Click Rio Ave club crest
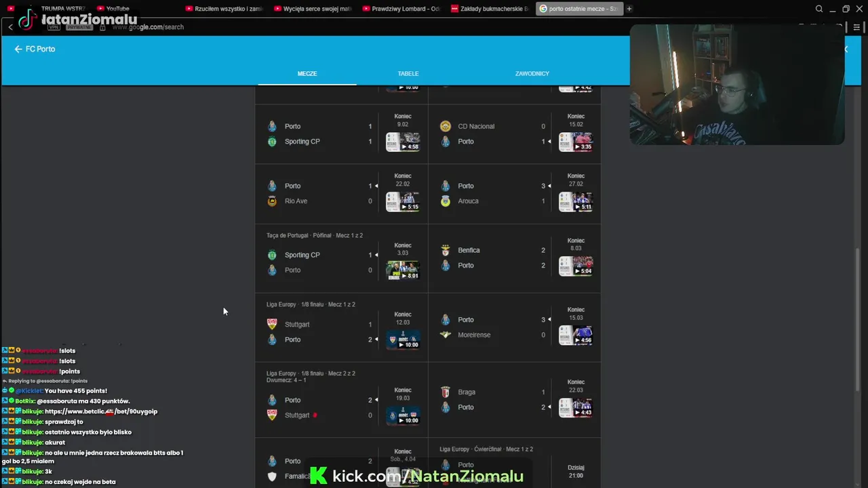The image size is (868, 488). coord(272,201)
